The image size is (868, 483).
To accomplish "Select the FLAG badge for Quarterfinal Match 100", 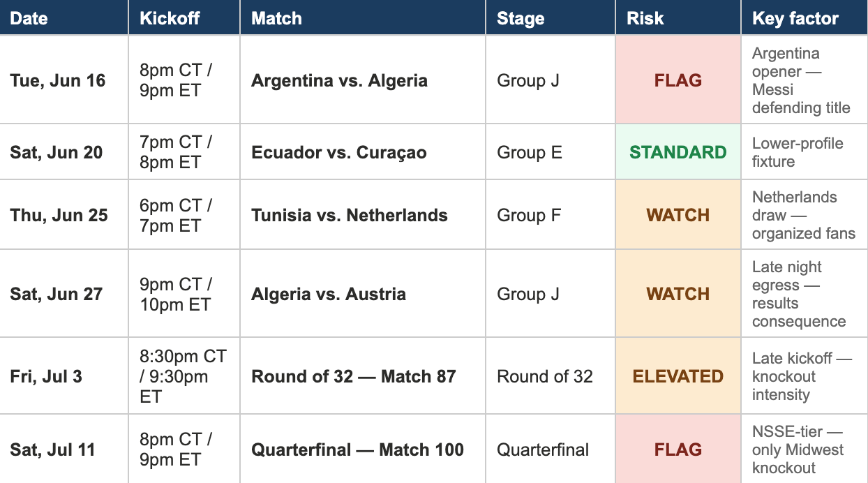I will point(678,449).
